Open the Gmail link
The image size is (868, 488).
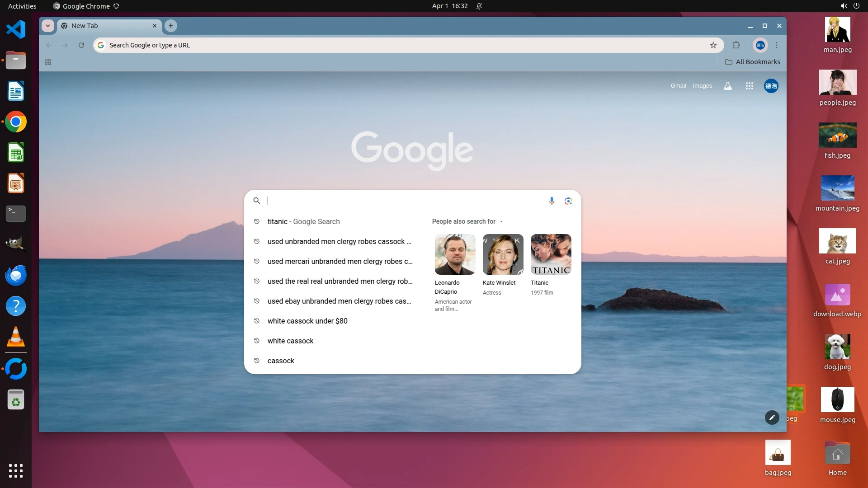[x=678, y=86]
